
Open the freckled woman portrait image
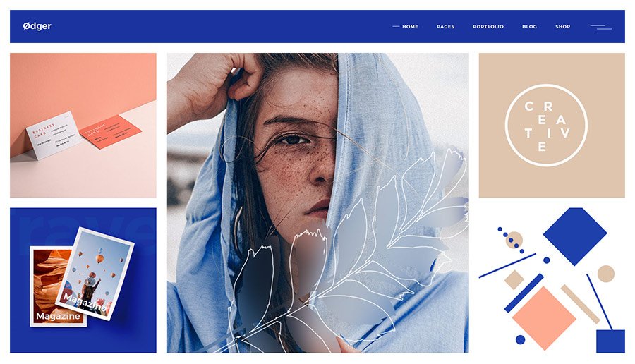(317, 202)
